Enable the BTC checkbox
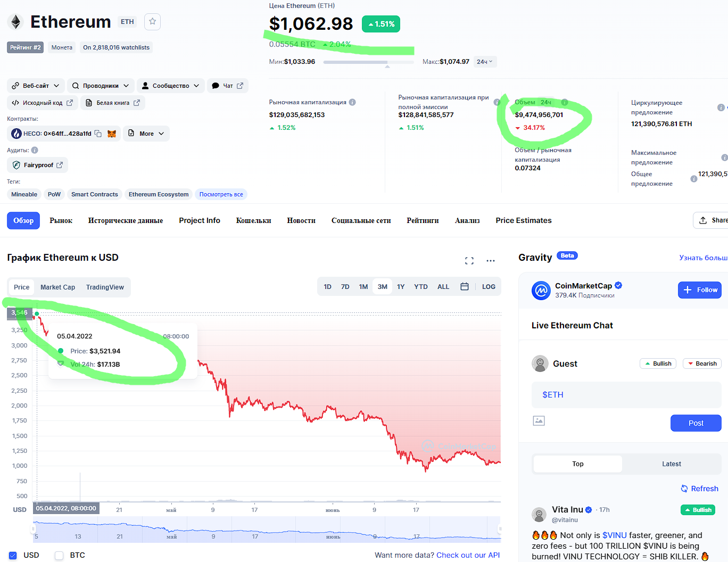 [x=59, y=556]
